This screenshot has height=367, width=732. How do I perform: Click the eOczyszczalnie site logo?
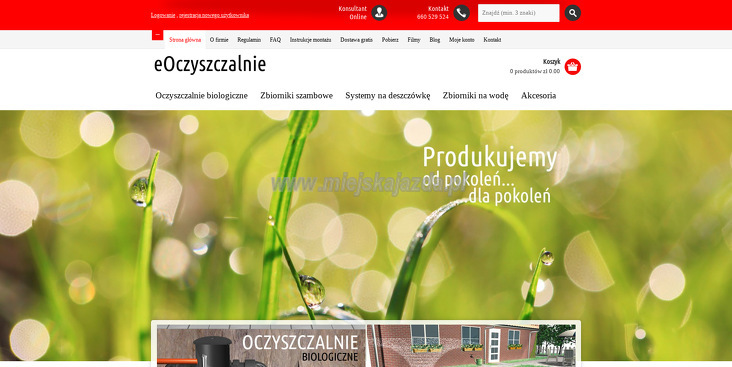point(210,64)
